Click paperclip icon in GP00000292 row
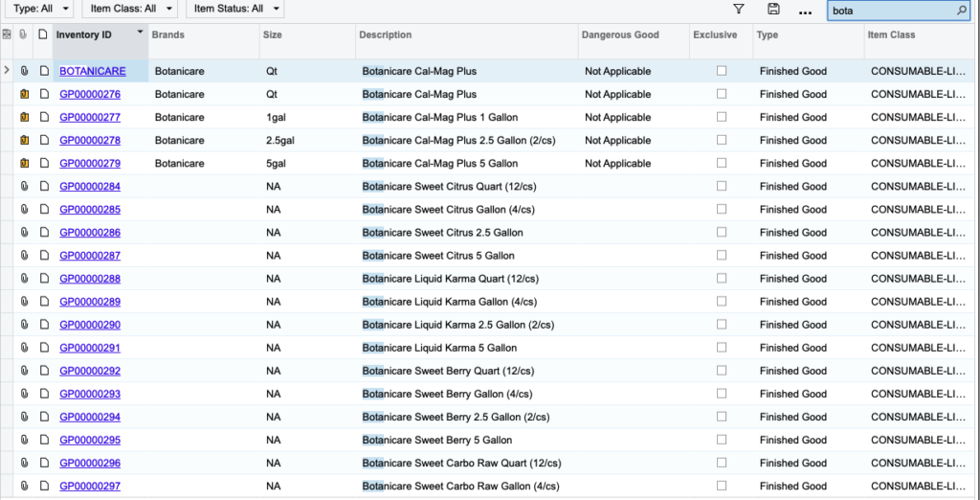 [x=24, y=371]
